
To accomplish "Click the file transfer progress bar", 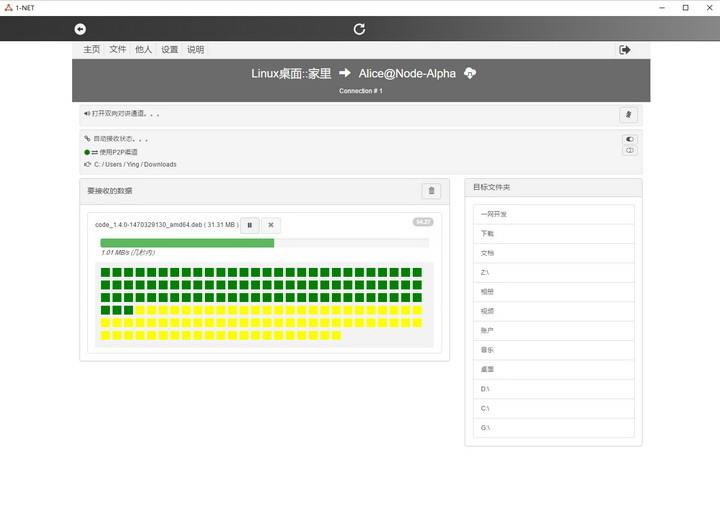I will [x=264, y=243].
